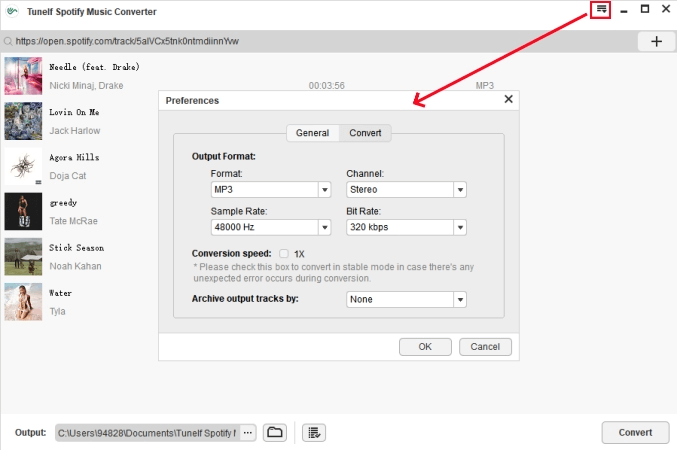
Task: Click the search icon in URL bar
Action: coord(8,42)
